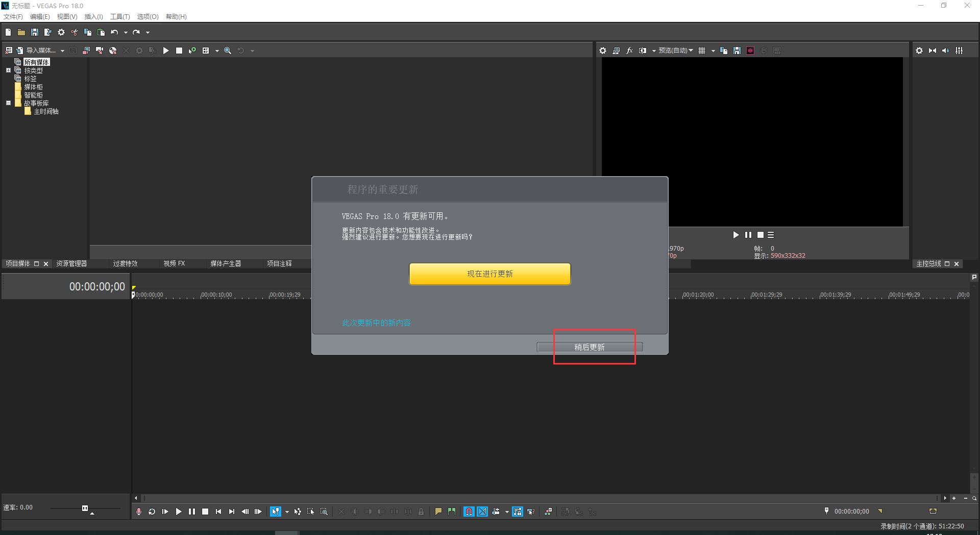
Task: Open preview window properties gear icon
Action: pos(603,51)
